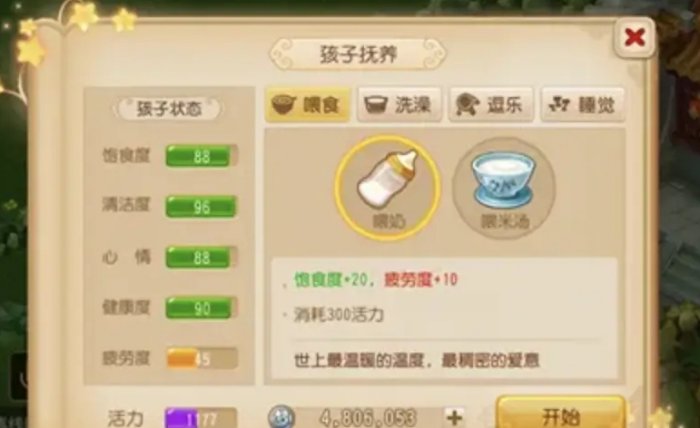The width and height of the screenshot is (700, 428).
Task: Open the 睡觉 sleep tab
Action: tap(582, 105)
